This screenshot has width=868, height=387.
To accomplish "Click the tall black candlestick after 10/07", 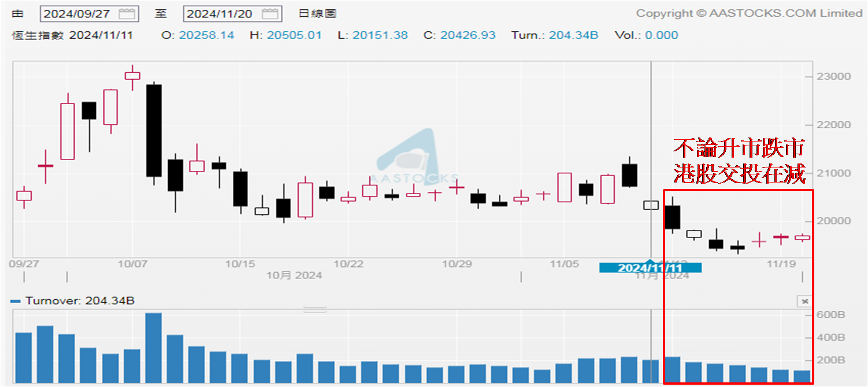I will coord(154,131).
